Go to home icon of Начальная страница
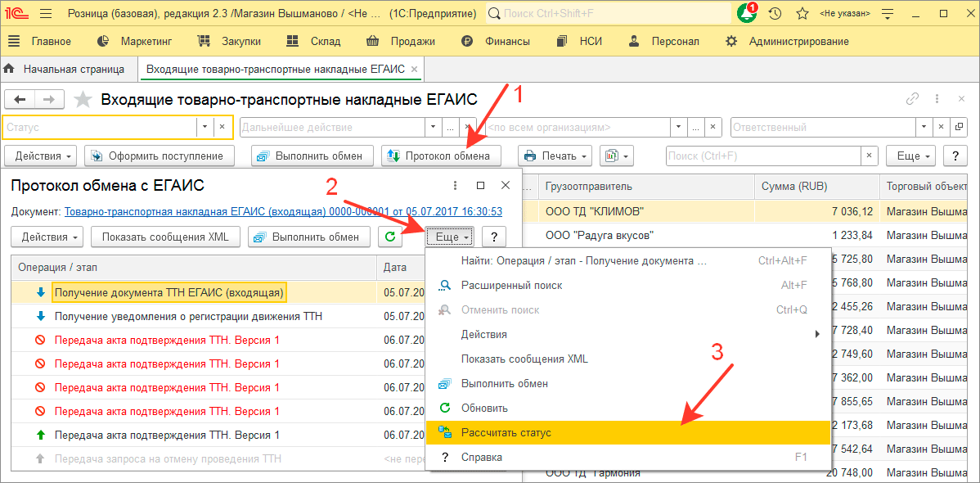Screen dimensions: 980x483 tap(9, 69)
